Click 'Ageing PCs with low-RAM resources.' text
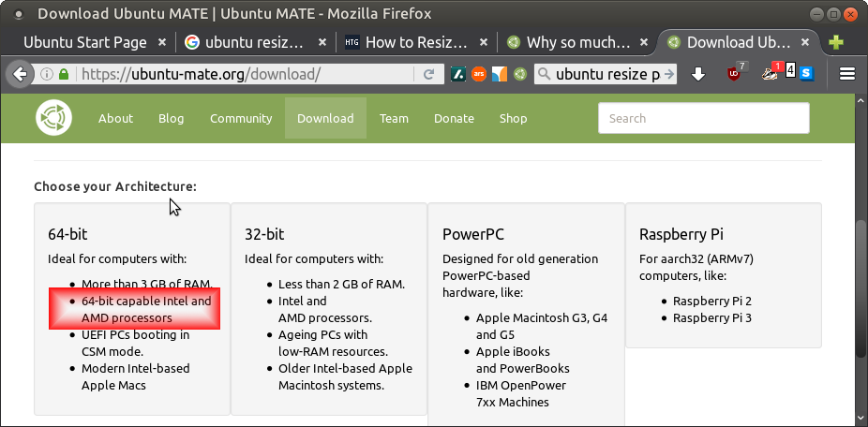The image size is (868, 427). 334,343
